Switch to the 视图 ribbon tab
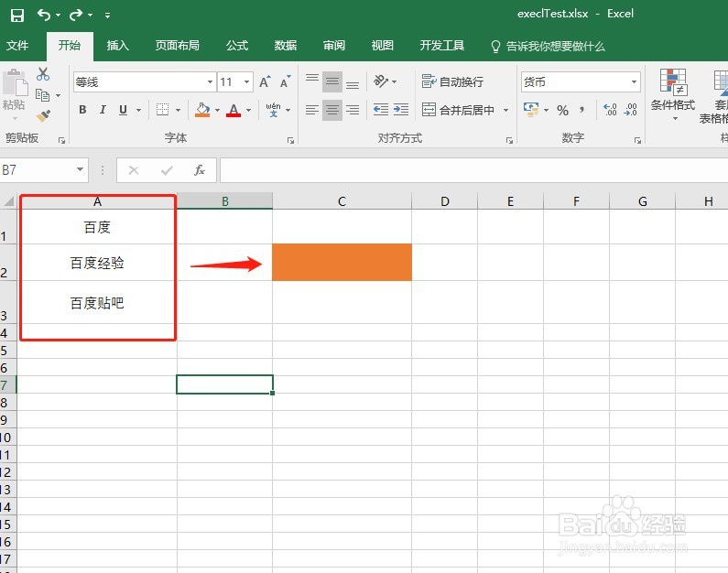This screenshot has width=728, height=573. coord(383,46)
